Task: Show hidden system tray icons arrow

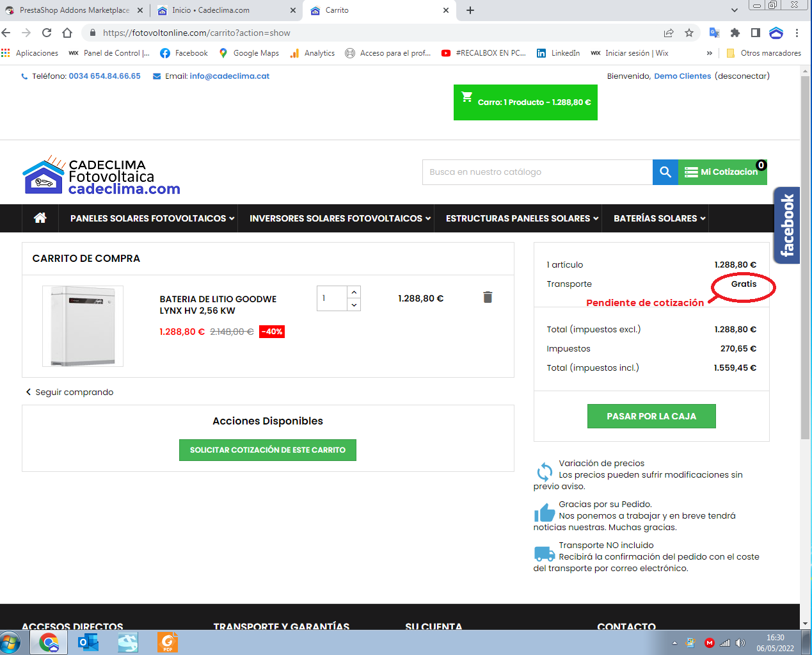Action: tap(674, 643)
